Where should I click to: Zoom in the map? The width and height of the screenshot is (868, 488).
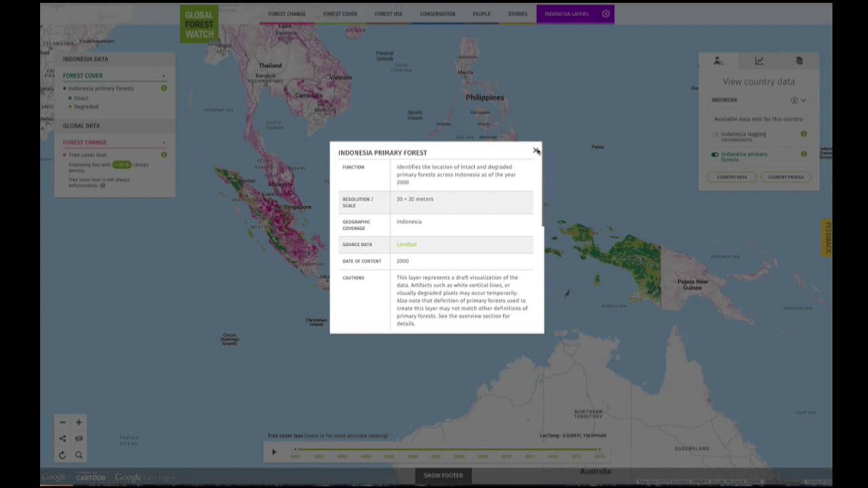tap(79, 422)
